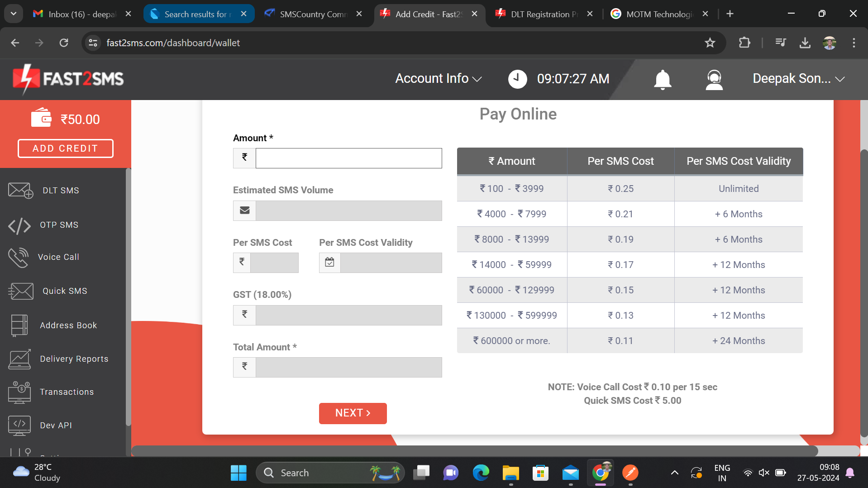The width and height of the screenshot is (868, 488).
Task: Click the wallet balance icon
Action: (x=41, y=118)
